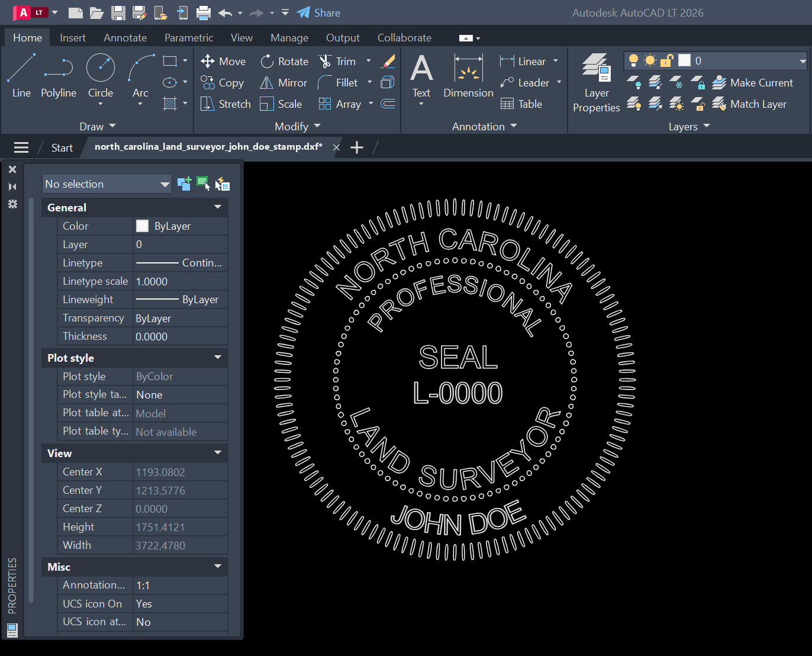Image resolution: width=812 pixels, height=656 pixels.
Task: Expand the Draw panel
Action: [x=98, y=126]
